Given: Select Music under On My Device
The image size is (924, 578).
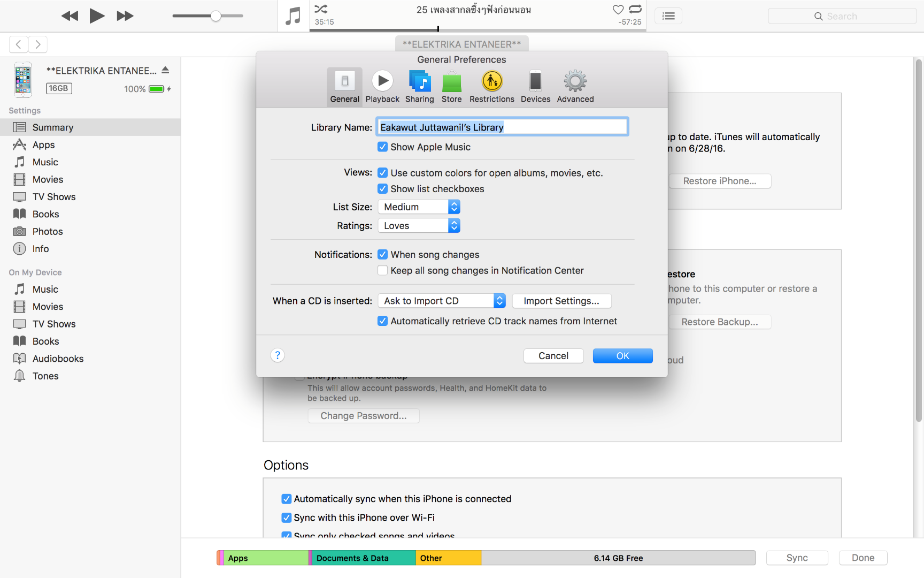Looking at the screenshot, I should [90, 289].
